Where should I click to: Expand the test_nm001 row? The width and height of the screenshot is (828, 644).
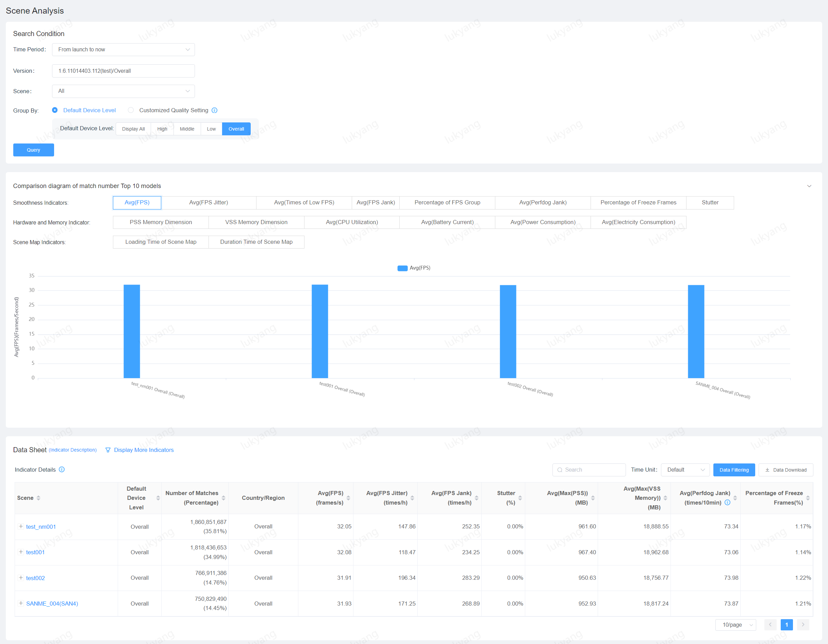21,526
